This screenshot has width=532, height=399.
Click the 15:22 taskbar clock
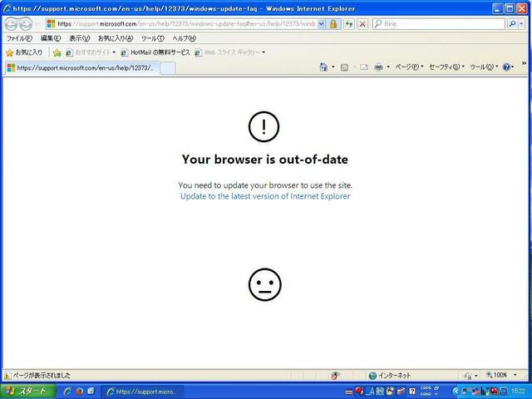coord(518,392)
